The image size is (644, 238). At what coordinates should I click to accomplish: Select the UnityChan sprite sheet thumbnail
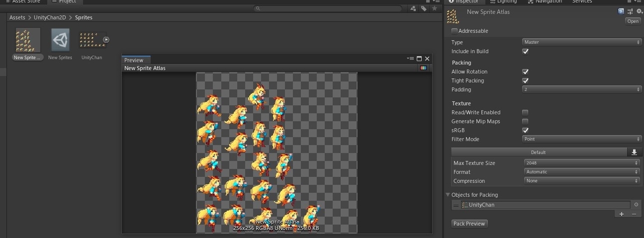tap(91, 40)
